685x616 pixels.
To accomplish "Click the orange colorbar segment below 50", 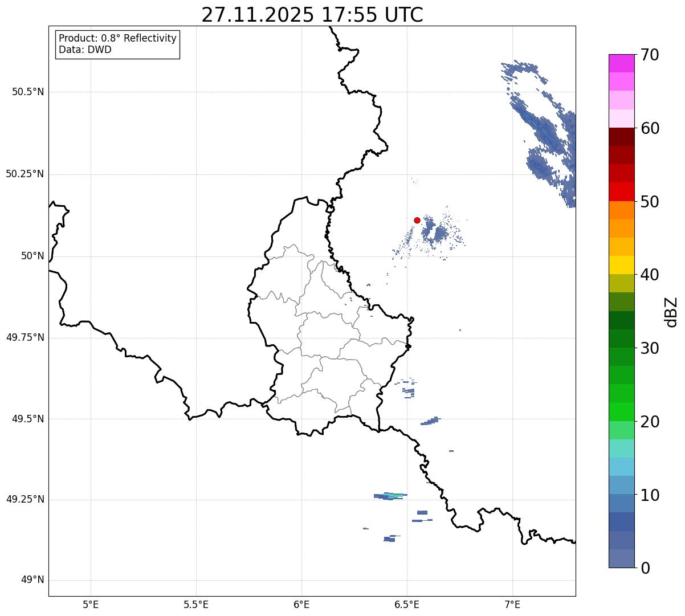I will pos(622,210).
